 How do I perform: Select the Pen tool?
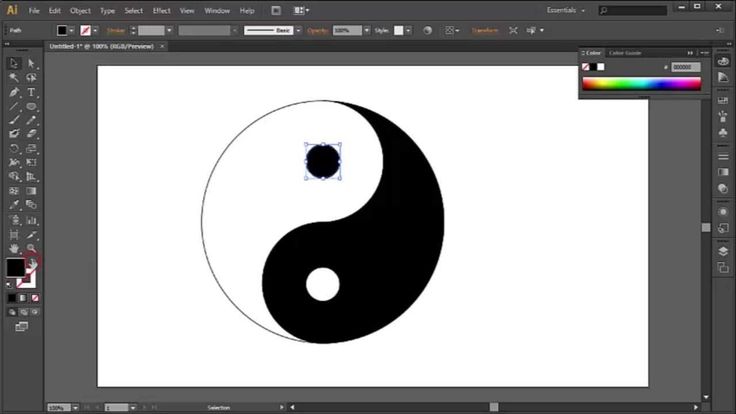click(14, 92)
